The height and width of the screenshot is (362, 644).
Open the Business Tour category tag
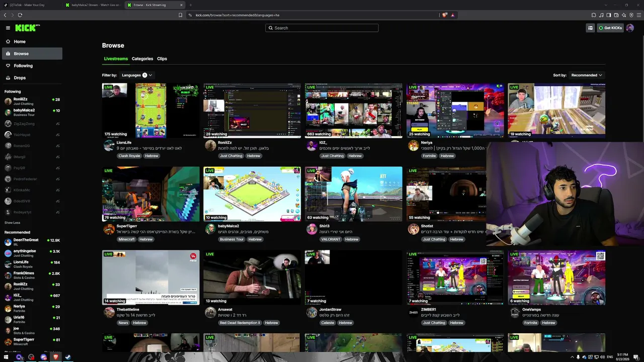tap(232, 239)
